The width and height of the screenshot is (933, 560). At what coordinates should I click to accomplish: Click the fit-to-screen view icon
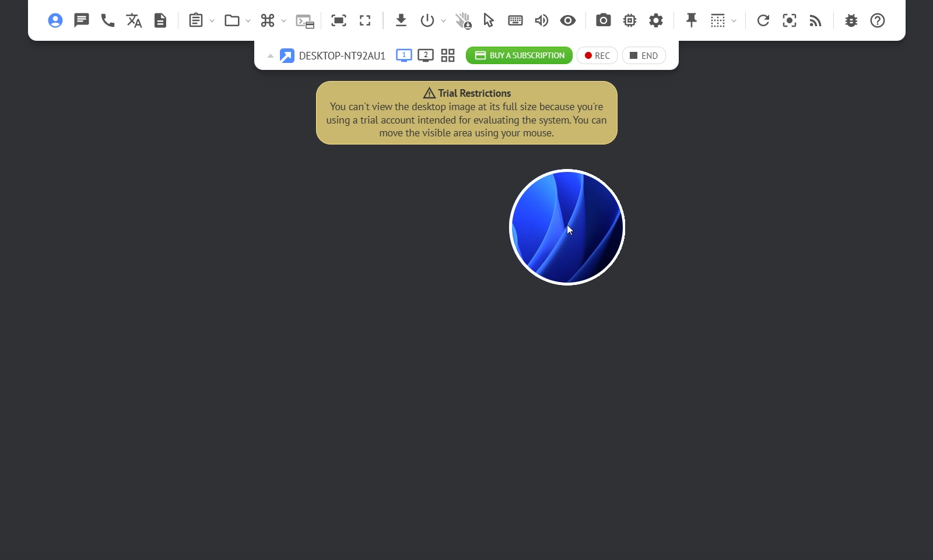click(x=339, y=21)
